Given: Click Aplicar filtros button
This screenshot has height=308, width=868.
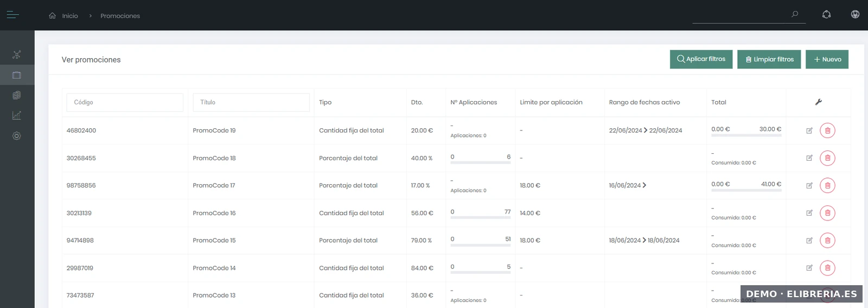Looking at the screenshot, I should tap(701, 59).
